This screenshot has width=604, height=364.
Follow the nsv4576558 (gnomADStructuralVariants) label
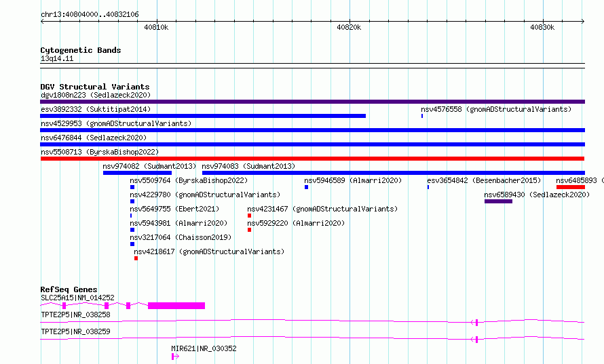click(496, 109)
